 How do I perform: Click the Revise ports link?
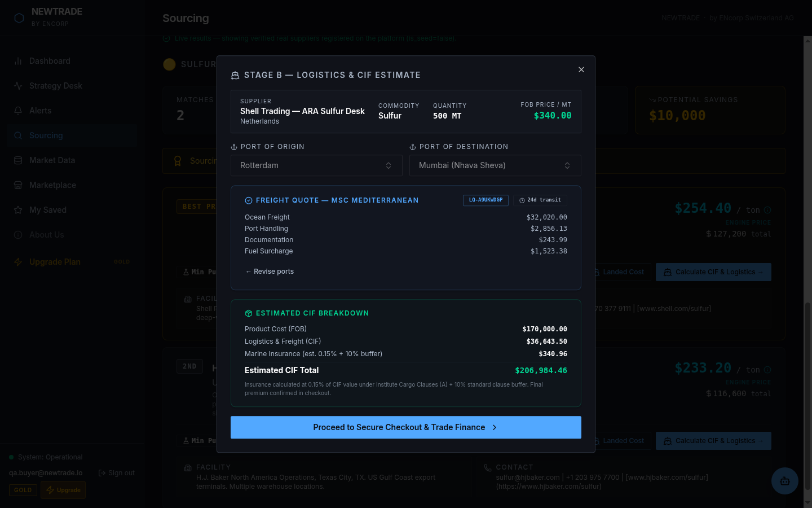click(x=270, y=271)
